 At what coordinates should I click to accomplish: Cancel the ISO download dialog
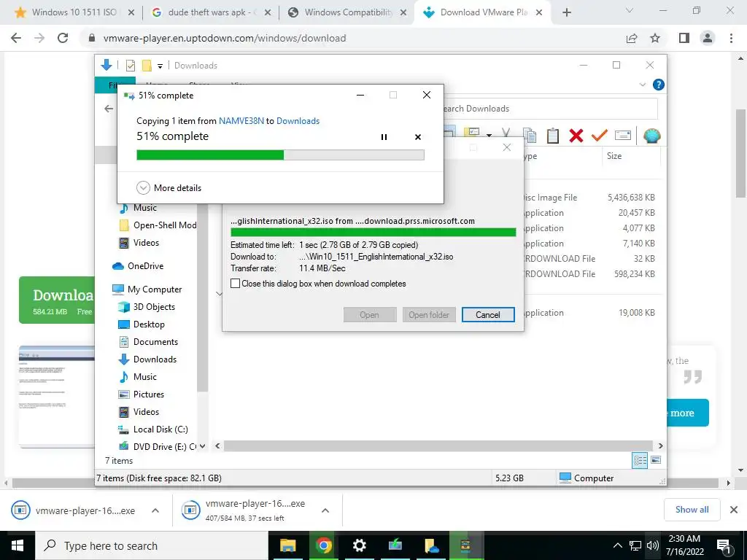pos(488,315)
